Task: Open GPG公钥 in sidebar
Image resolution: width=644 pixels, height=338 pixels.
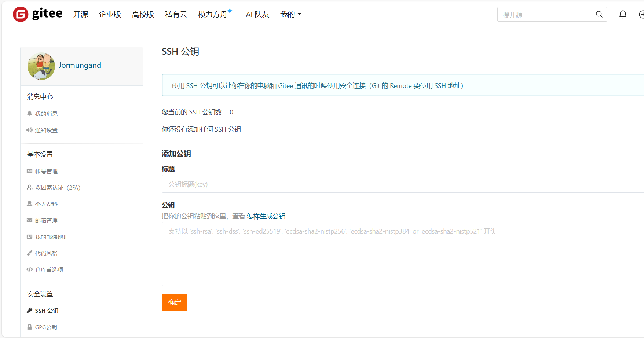Action: point(46,327)
